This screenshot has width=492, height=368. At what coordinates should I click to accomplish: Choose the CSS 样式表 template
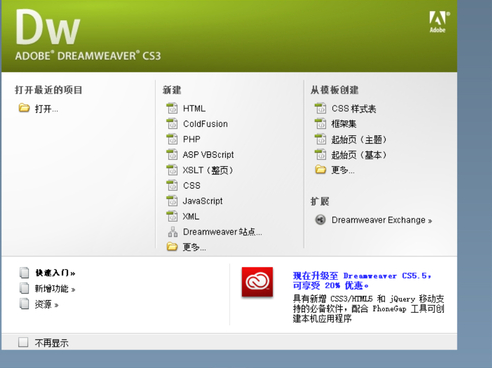(354, 109)
